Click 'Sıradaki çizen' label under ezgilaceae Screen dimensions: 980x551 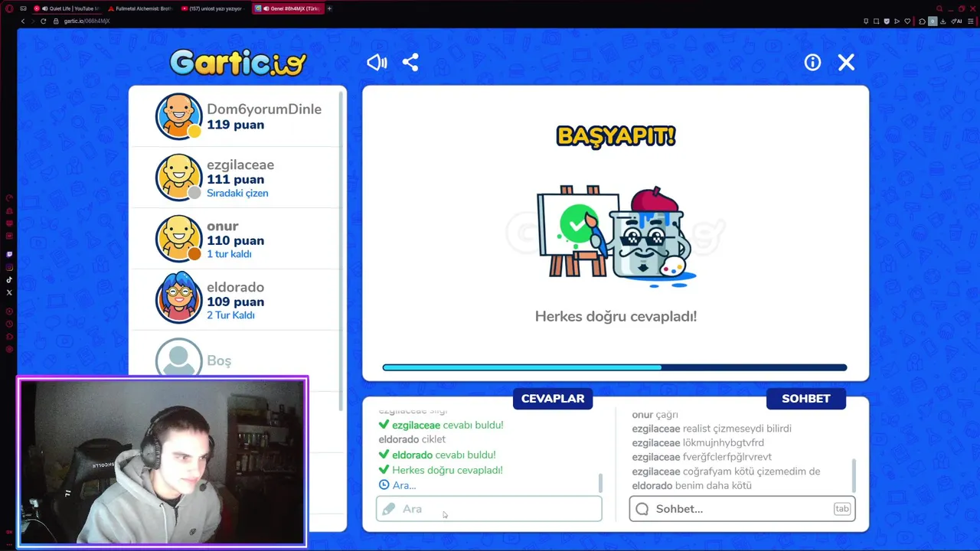237,193
